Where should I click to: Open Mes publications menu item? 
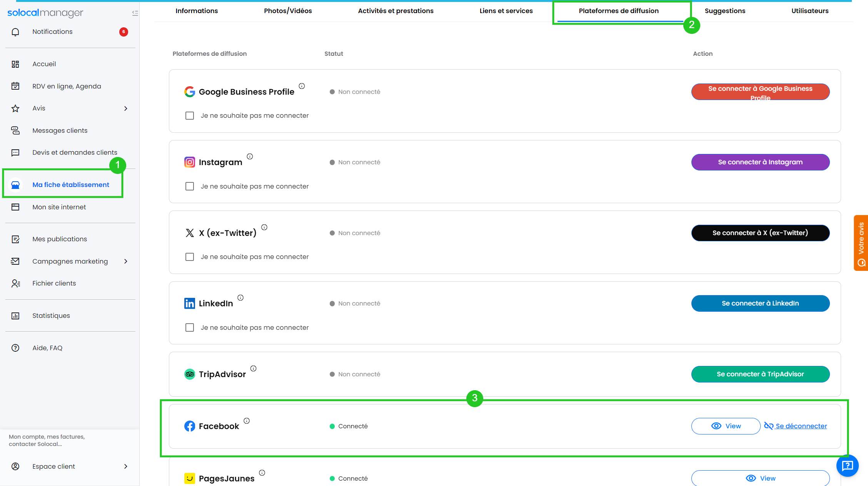coord(60,239)
